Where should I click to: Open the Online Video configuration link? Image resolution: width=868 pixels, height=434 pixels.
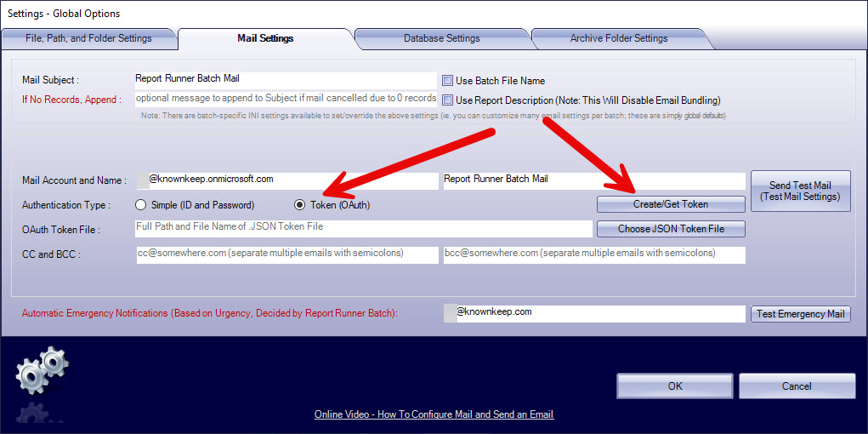(434, 414)
